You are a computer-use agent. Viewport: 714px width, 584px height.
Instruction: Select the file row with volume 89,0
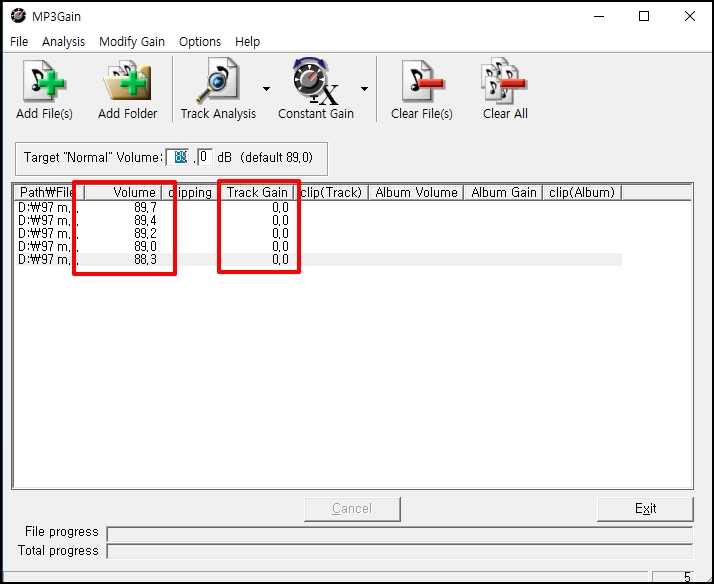[x=319, y=246]
